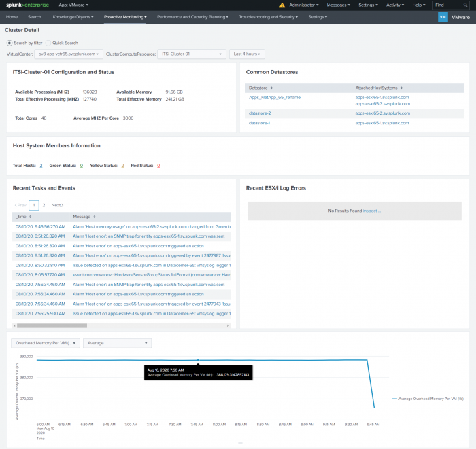The image size is (476, 449).
Task: Open the Apps_NetApp_65_rename datastore link
Action: pos(275,98)
